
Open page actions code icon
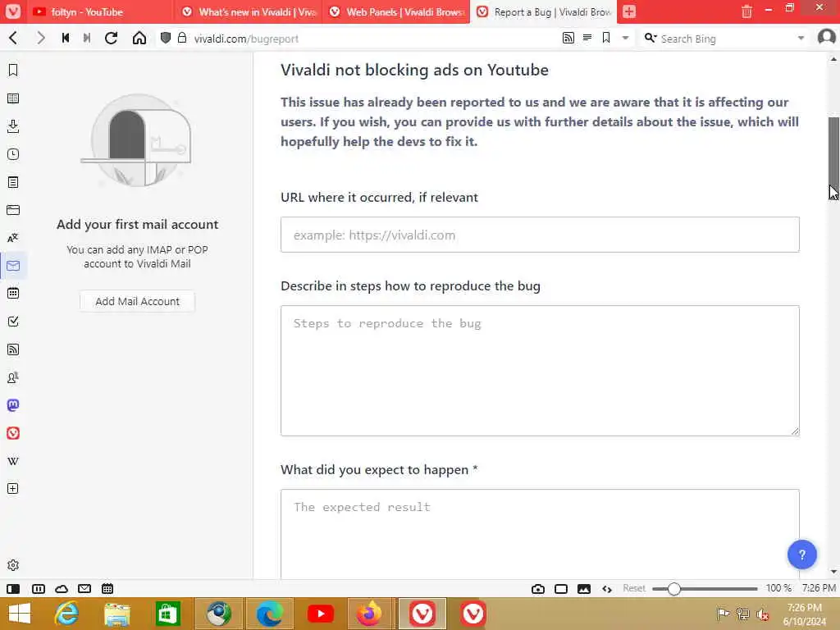point(607,589)
